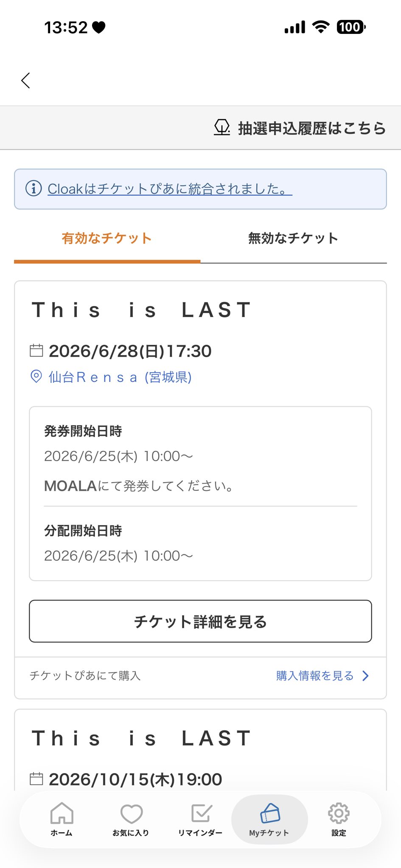Screen dimensions: 401x868
Task: Expand purchase info via right chevron
Action: (366, 676)
